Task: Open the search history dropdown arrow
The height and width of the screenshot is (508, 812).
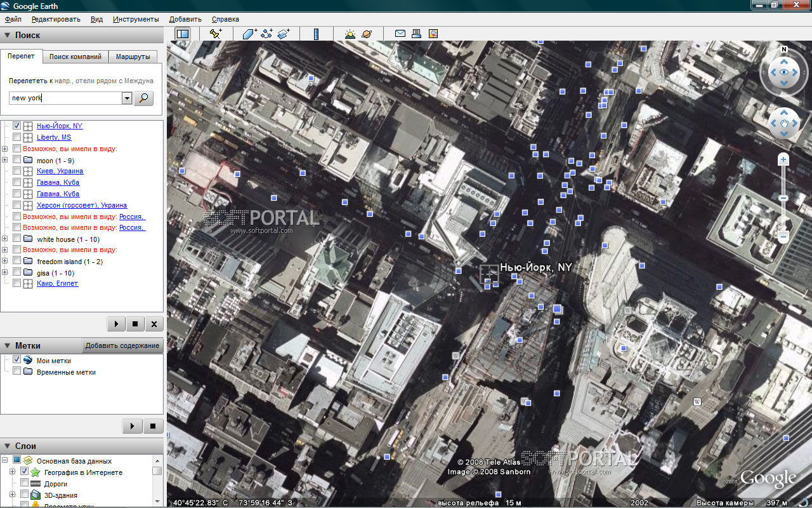Action: (x=126, y=98)
